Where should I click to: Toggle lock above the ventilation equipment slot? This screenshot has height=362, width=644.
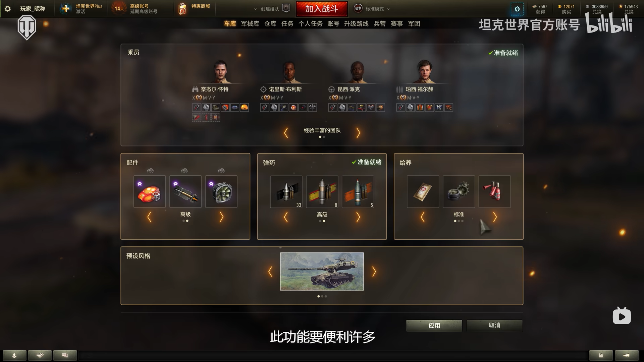tap(221, 171)
